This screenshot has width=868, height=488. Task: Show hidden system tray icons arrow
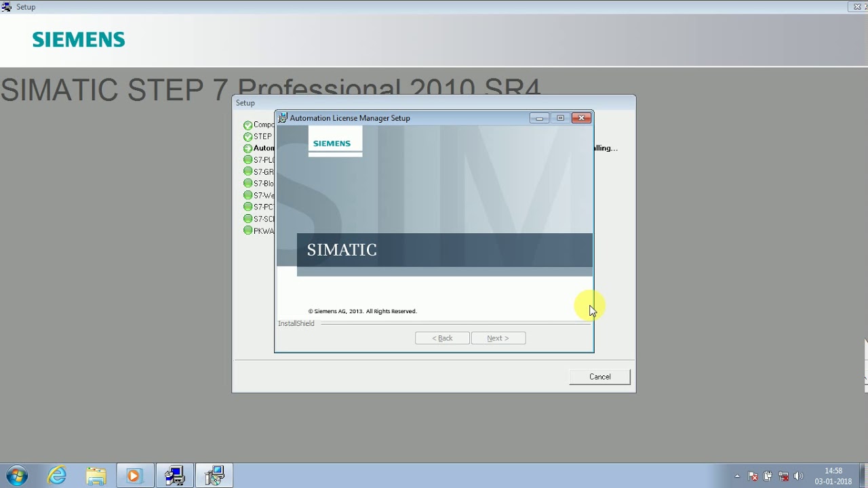click(x=737, y=476)
